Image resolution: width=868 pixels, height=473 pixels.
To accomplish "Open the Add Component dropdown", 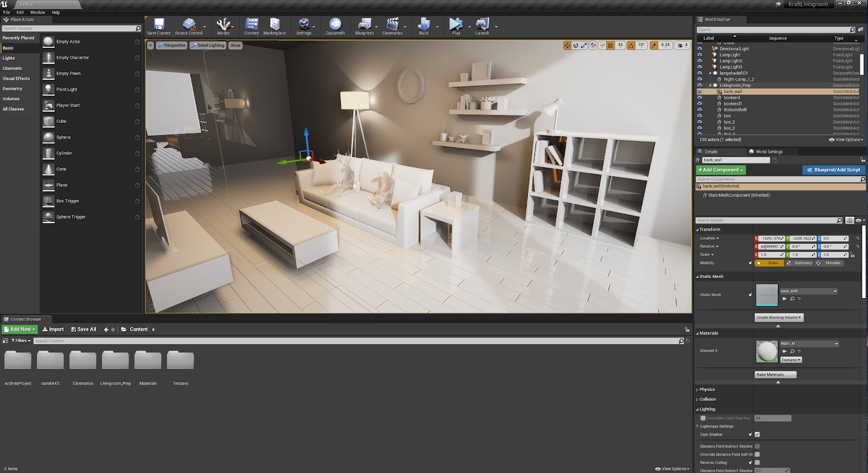I will point(720,170).
